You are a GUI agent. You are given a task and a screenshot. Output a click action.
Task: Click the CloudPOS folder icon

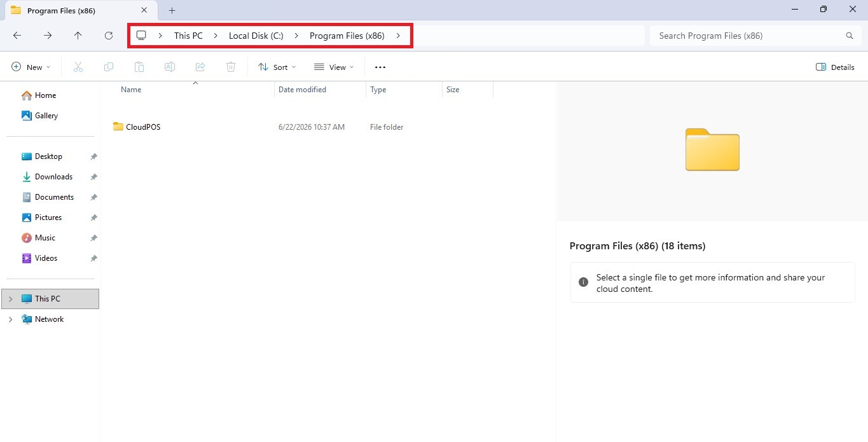(118, 127)
